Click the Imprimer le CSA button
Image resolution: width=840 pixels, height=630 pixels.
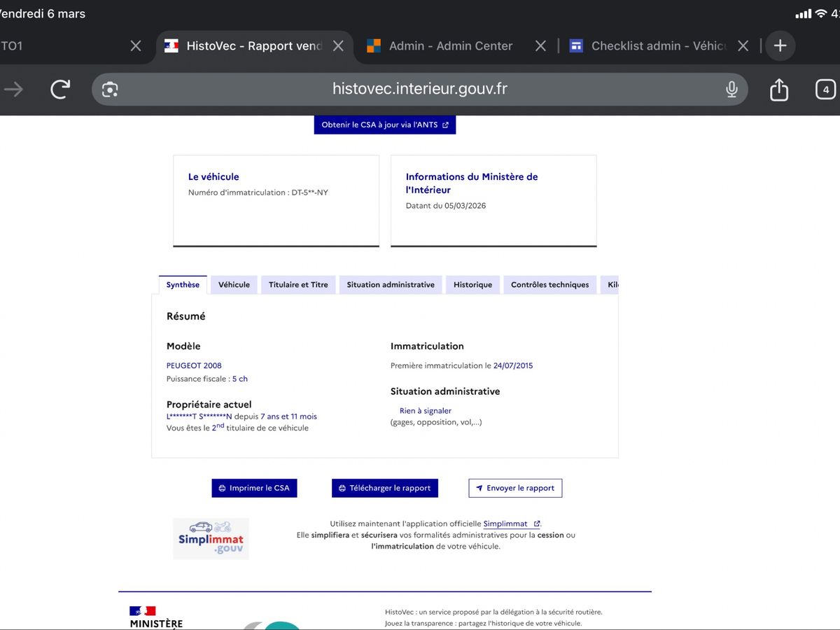pyautogui.click(x=254, y=488)
